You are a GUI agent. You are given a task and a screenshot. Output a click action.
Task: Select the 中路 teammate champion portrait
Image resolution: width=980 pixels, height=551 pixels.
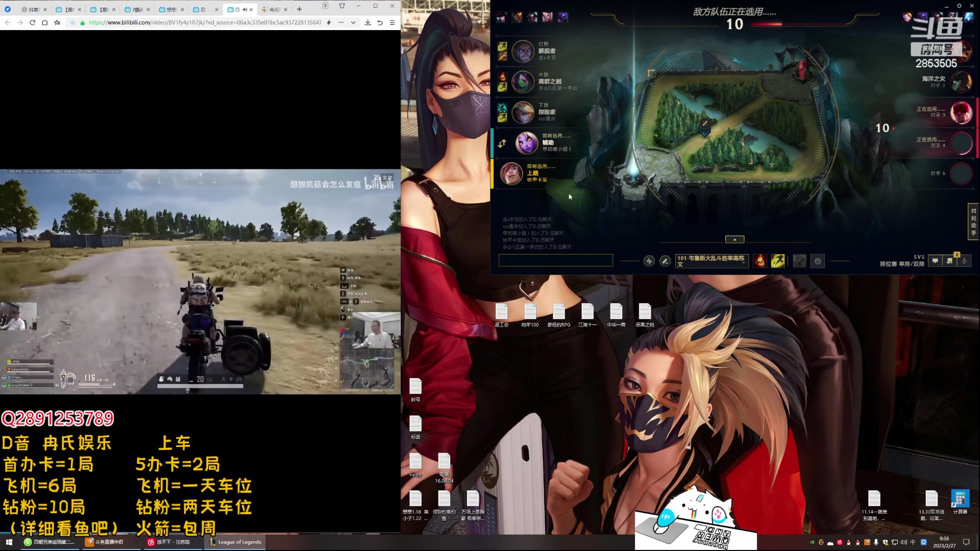[523, 82]
